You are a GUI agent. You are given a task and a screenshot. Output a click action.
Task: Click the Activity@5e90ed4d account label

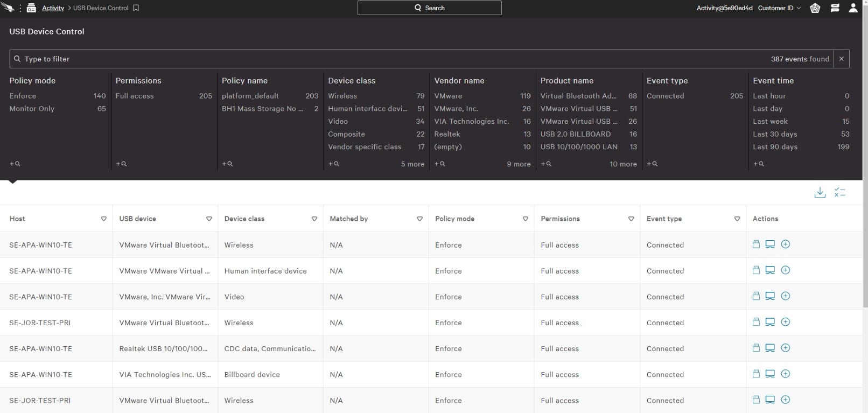tap(724, 8)
